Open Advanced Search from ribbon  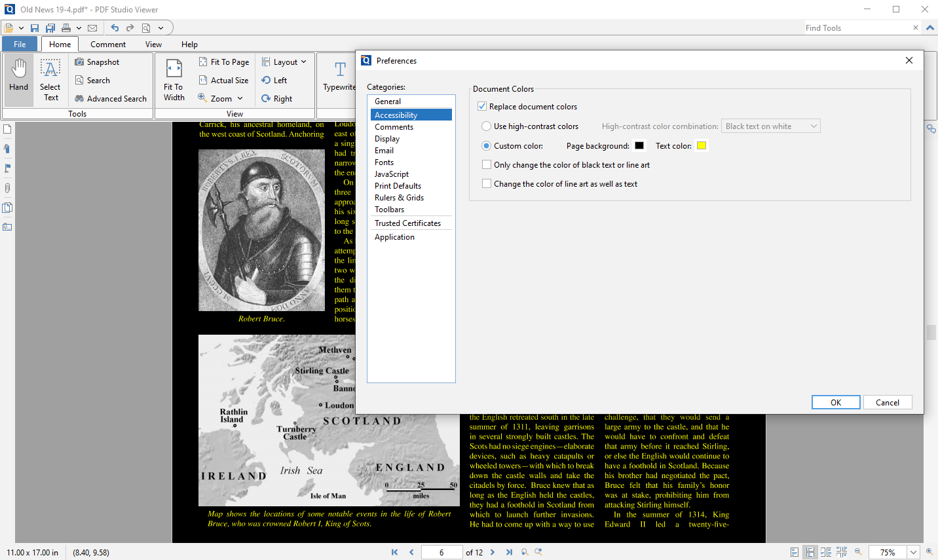[110, 99]
